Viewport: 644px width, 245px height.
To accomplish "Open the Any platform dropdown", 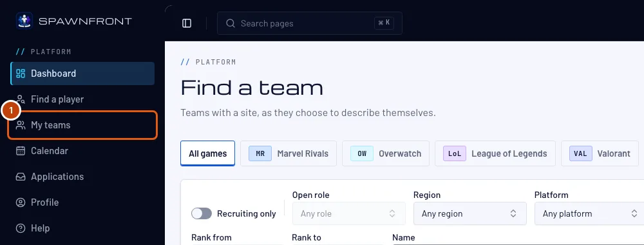I will [589, 214].
